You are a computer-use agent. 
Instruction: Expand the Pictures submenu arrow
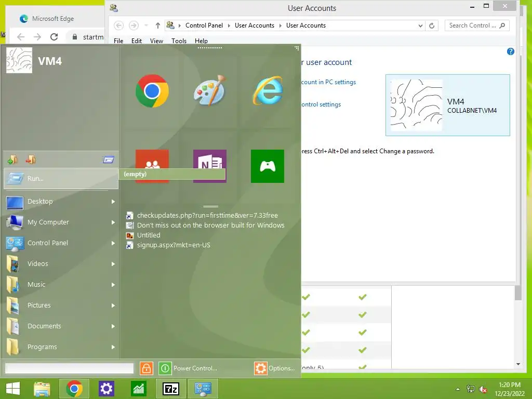(x=113, y=305)
